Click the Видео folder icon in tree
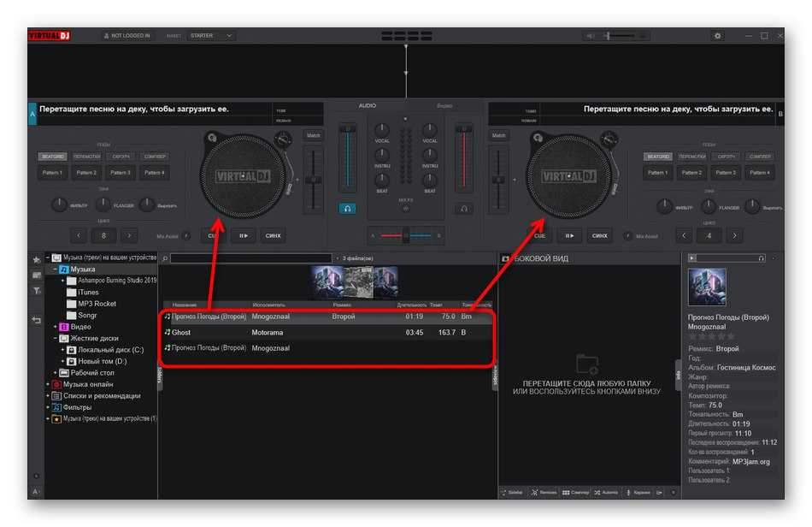 tap(64, 327)
